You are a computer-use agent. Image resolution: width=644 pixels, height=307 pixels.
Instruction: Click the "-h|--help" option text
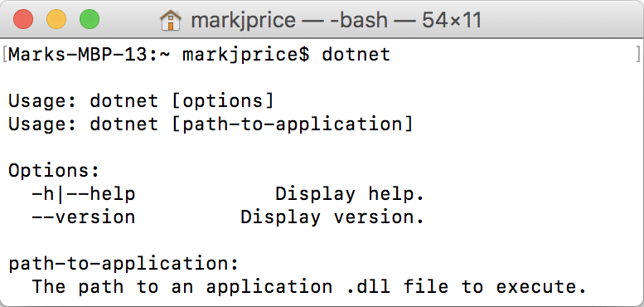click(84, 194)
